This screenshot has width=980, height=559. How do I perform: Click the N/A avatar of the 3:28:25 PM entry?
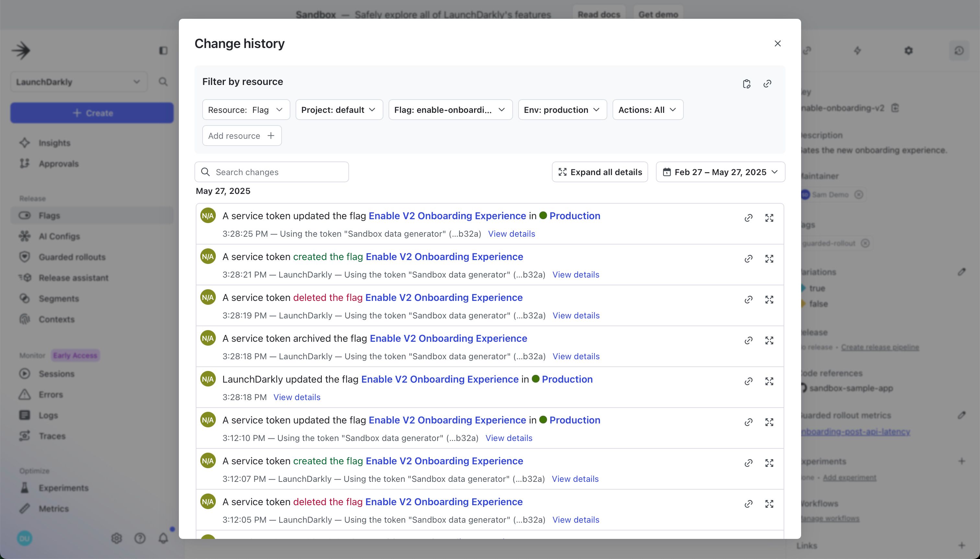(208, 216)
